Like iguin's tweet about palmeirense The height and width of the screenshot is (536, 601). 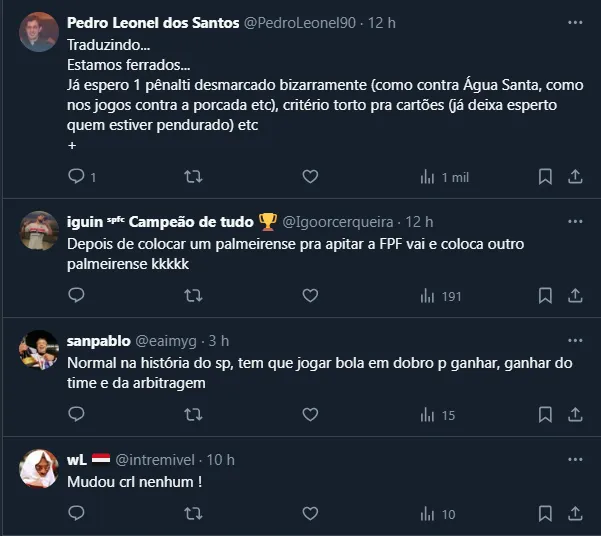pos(310,296)
